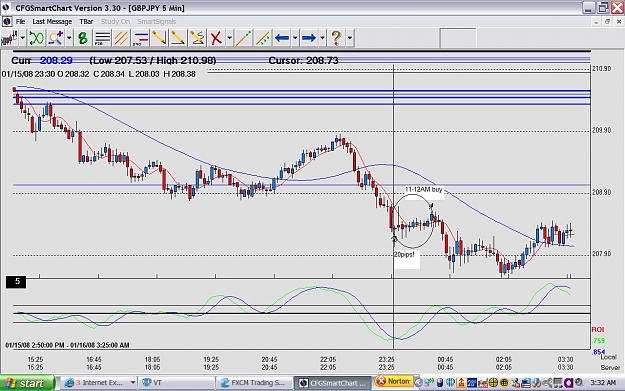The width and height of the screenshot is (625, 391).
Task: Expand the zoom tool dropdown arrow
Action: tap(69, 38)
